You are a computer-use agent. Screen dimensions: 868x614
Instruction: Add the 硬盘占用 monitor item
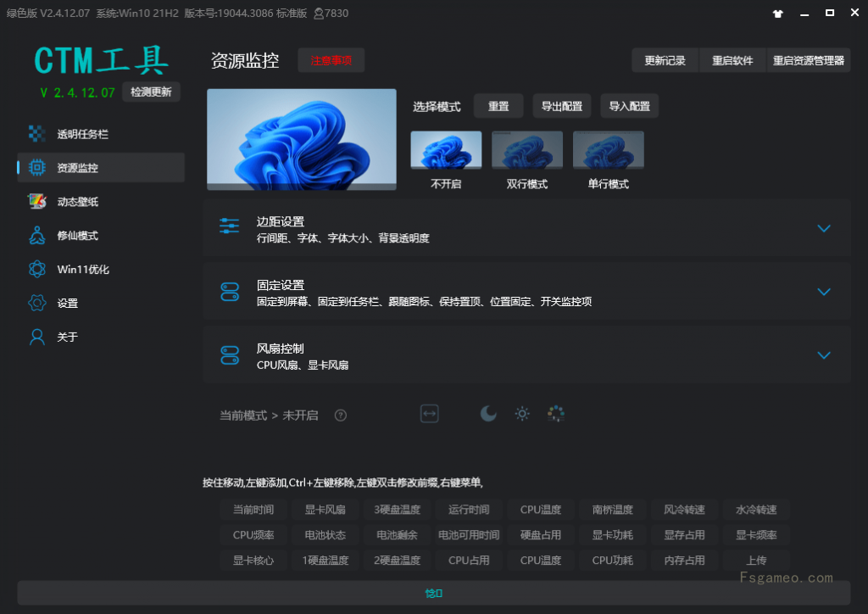[x=541, y=535]
